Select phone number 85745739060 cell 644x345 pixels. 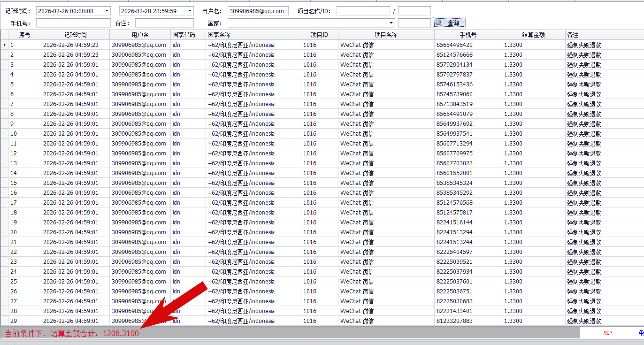[x=468, y=94]
